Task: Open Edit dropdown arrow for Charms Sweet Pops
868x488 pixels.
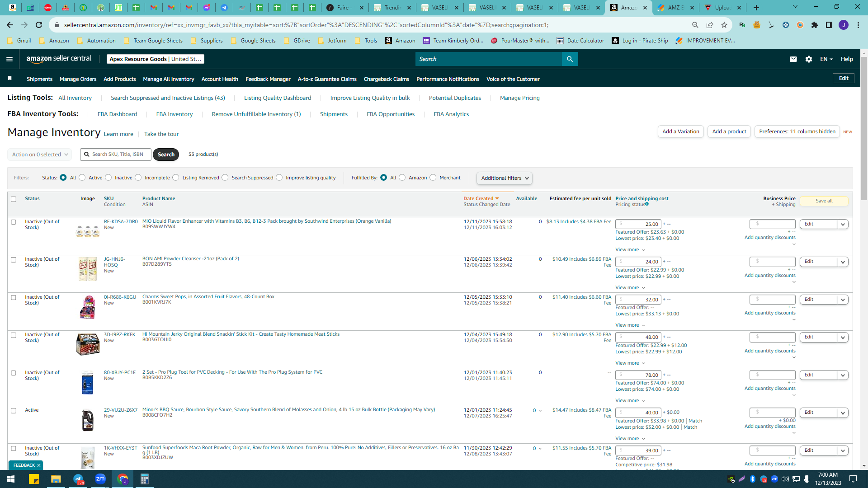Action: pos(843,300)
